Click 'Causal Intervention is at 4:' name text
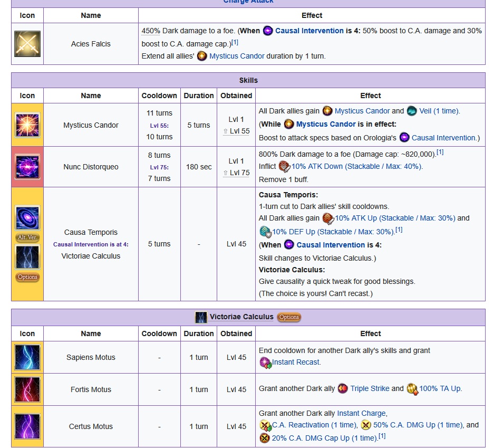This screenshot has height=448, width=503. pyautogui.click(x=91, y=244)
